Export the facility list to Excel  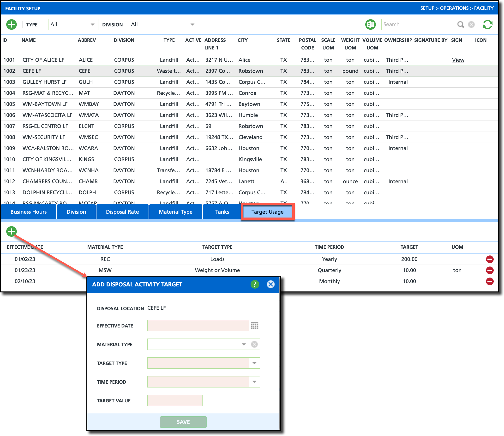[370, 24]
